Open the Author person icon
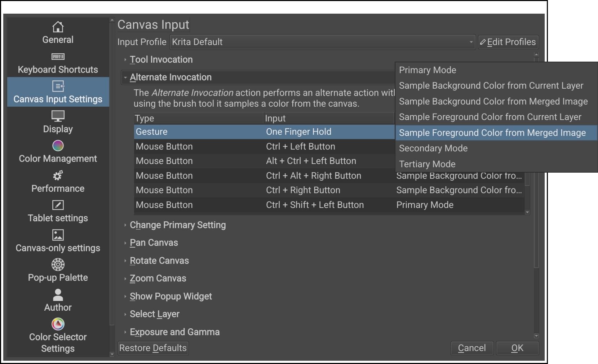Screen dimensions: 598x364 tap(58, 295)
